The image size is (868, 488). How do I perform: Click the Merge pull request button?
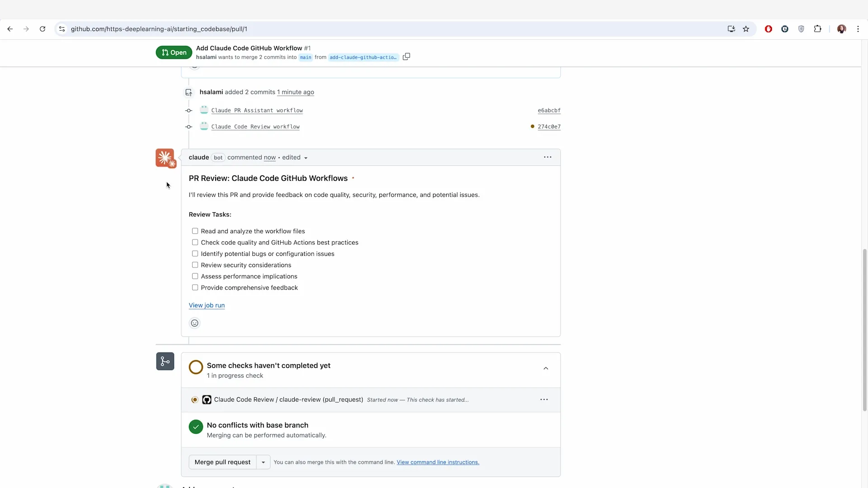point(222,462)
